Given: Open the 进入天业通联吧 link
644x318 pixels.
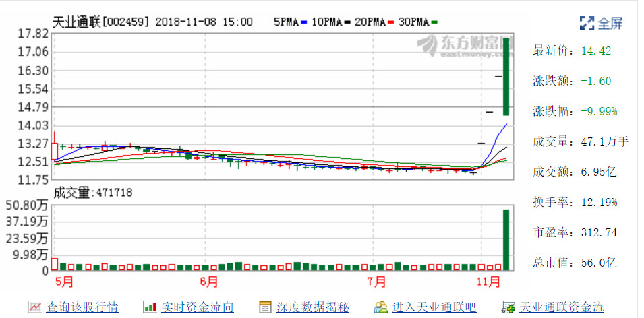Looking at the screenshot, I should [x=434, y=307].
